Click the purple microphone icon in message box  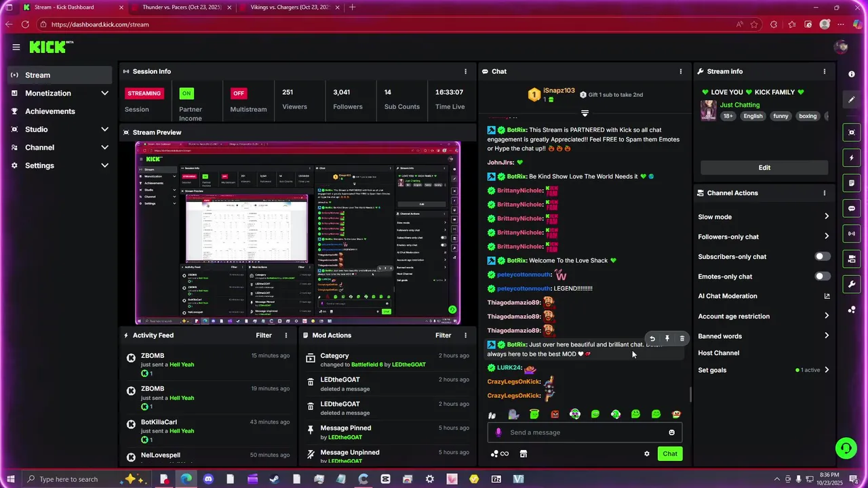tap(498, 432)
